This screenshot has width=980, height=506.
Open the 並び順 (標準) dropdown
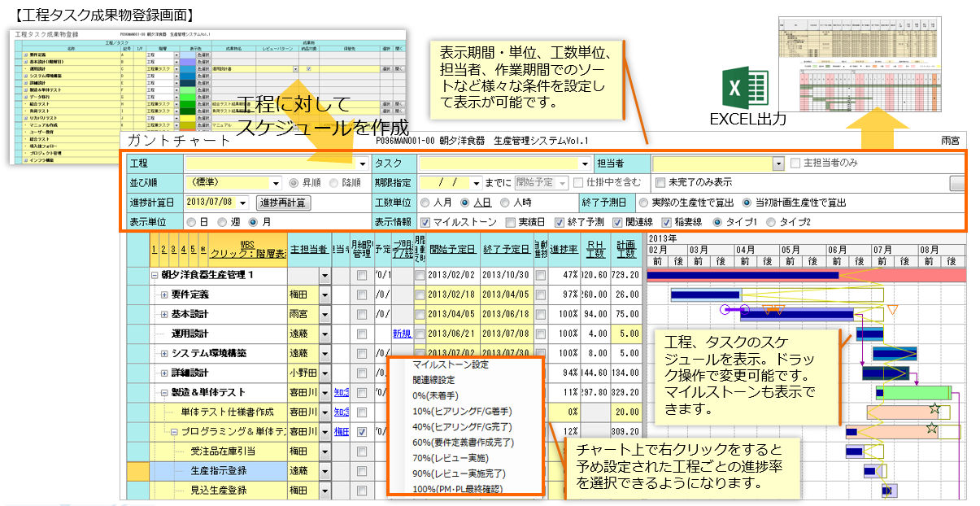coord(274,183)
